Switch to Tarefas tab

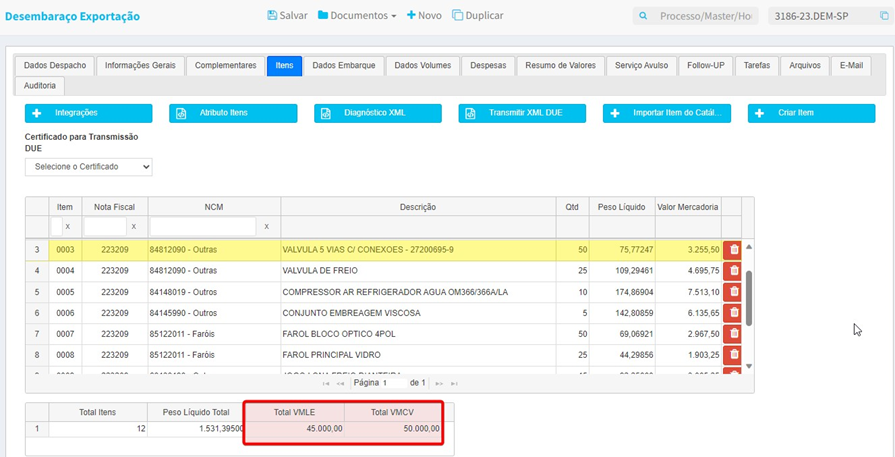[757, 66]
